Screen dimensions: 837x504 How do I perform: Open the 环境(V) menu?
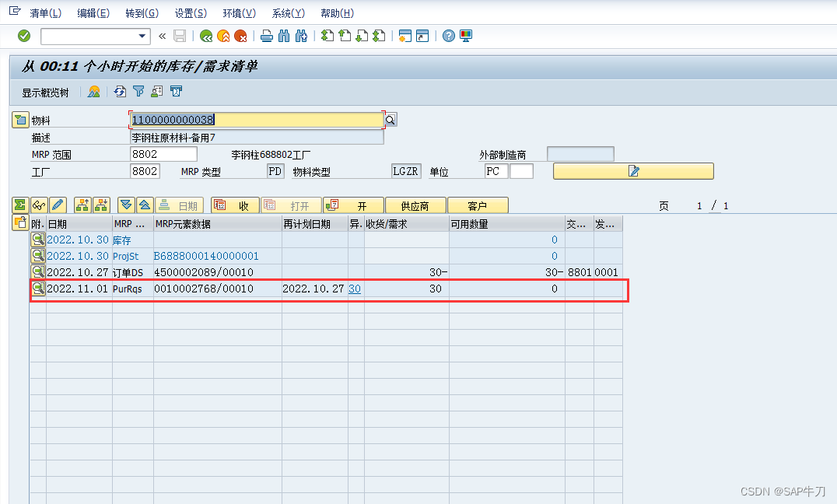point(239,13)
